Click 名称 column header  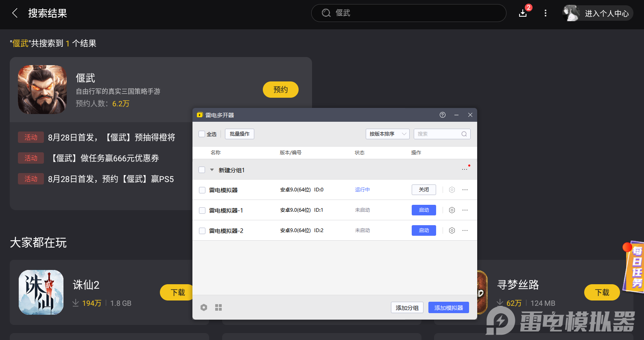pos(216,153)
